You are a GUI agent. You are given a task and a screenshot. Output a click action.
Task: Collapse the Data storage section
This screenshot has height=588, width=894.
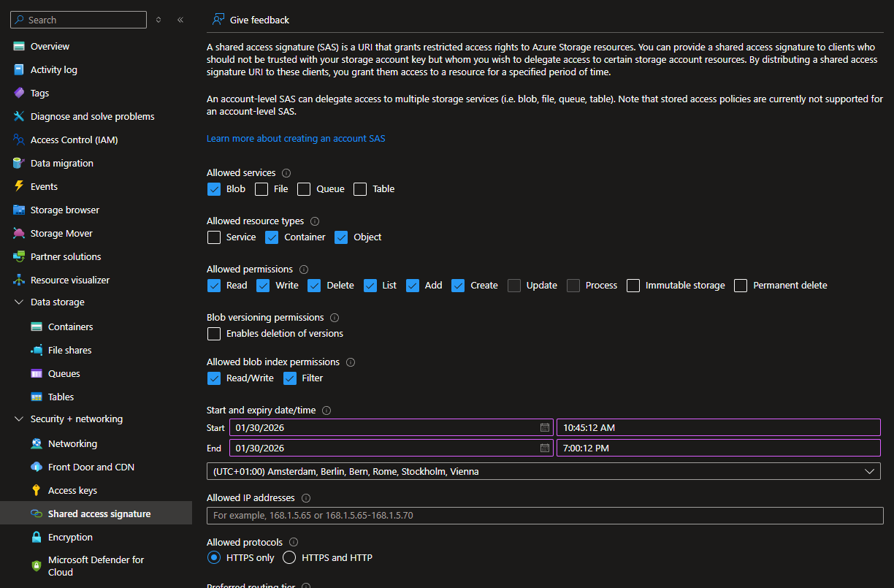point(19,302)
